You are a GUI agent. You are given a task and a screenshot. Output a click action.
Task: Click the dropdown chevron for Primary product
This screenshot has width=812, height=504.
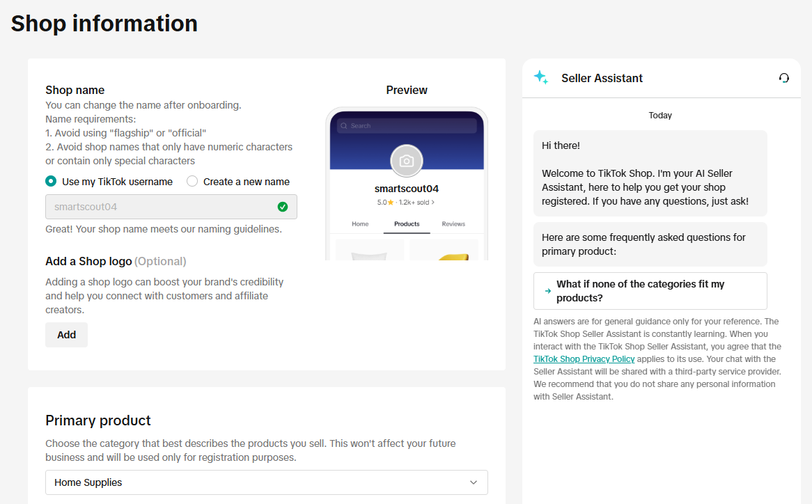pos(474,482)
